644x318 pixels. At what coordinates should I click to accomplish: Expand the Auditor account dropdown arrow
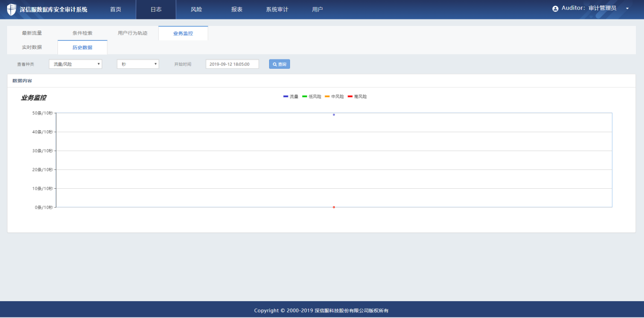click(x=627, y=9)
